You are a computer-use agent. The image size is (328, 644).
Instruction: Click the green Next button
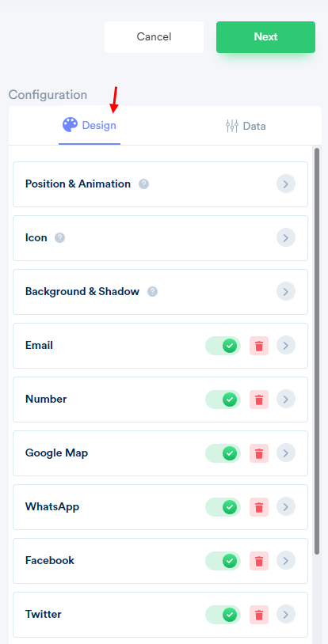[x=266, y=37]
